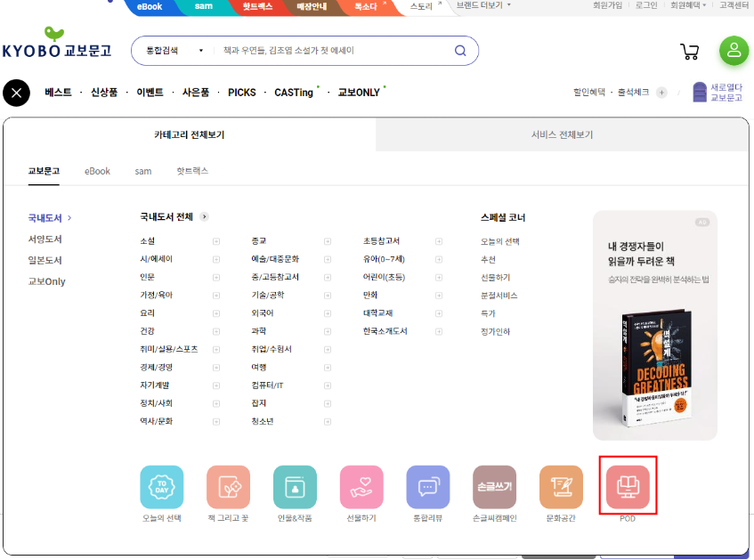Select 일본도서 in the left category list

click(x=45, y=260)
